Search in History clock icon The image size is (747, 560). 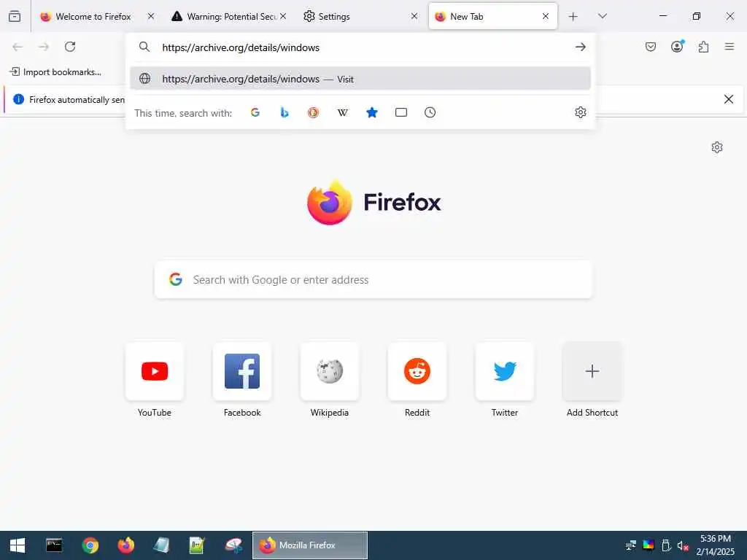[x=430, y=112]
